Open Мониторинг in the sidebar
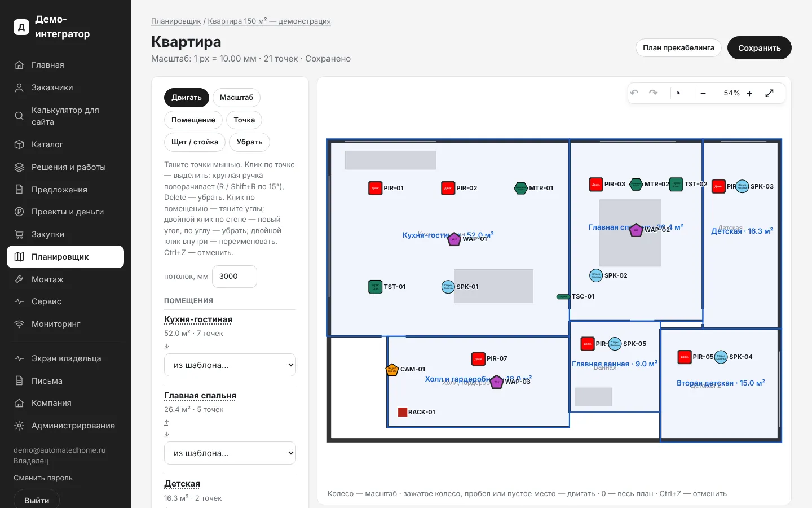Viewport: 812px width, 508px height. (65, 324)
